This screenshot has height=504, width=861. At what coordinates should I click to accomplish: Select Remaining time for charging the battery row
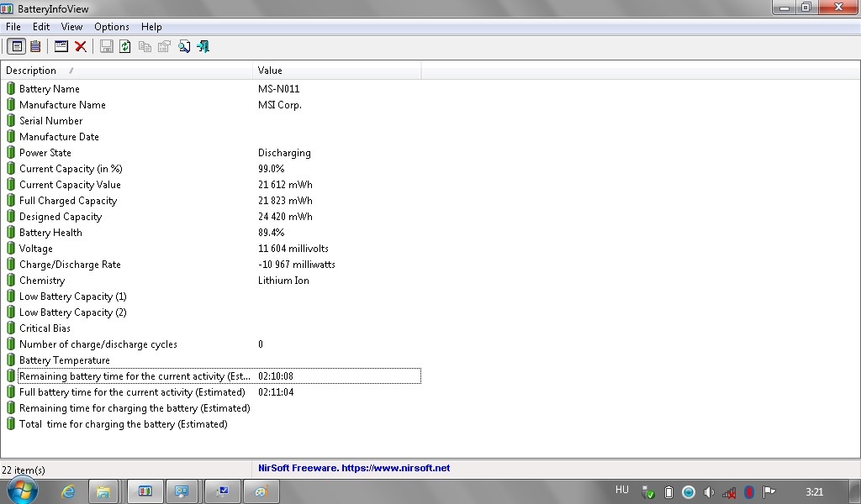(211, 407)
